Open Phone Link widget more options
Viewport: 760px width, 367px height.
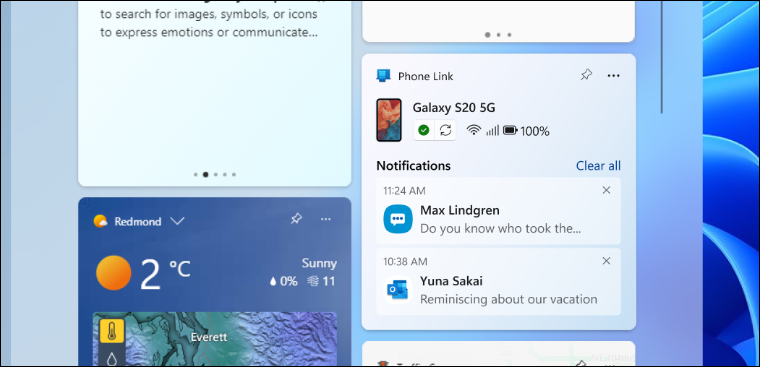click(613, 75)
